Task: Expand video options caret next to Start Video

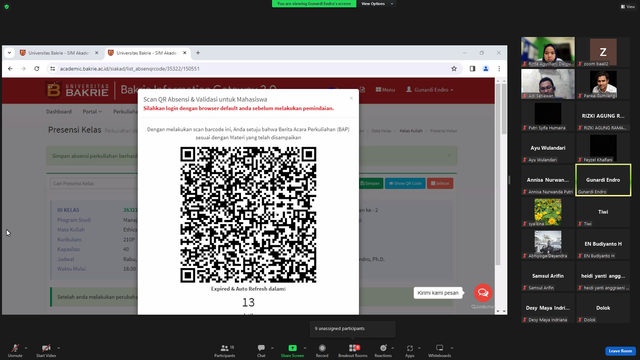Action: [x=58, y=348]
